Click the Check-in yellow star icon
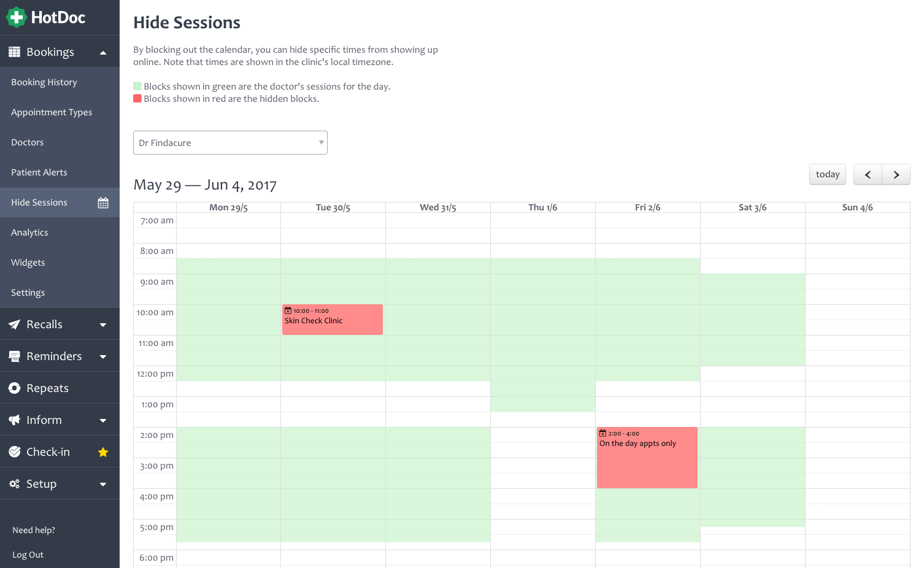 (103, 452)
